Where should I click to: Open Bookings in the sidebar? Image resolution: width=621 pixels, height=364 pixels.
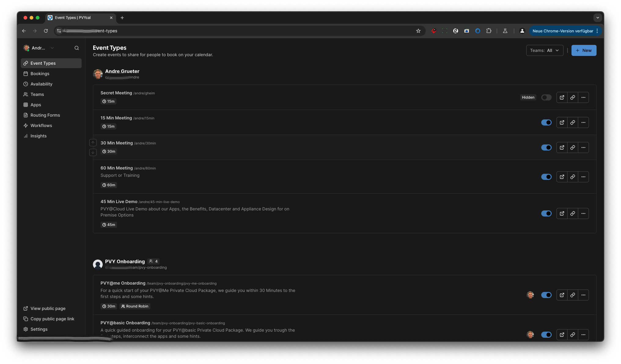[51, 74]
